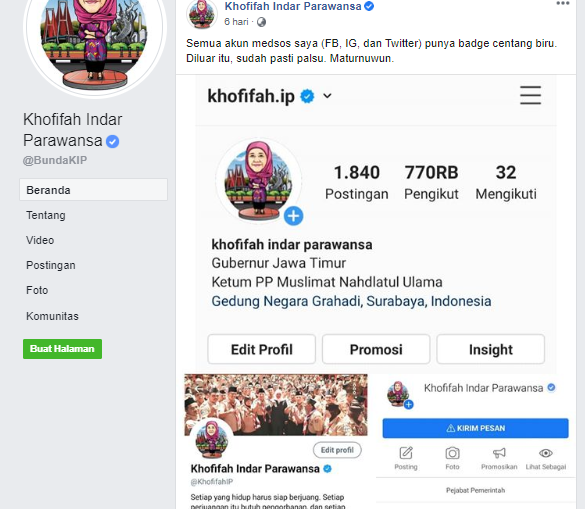Open the post's three-dot options menu
Image resolution: width=585 pixels, height=509 pixels.
click(563, 3)
